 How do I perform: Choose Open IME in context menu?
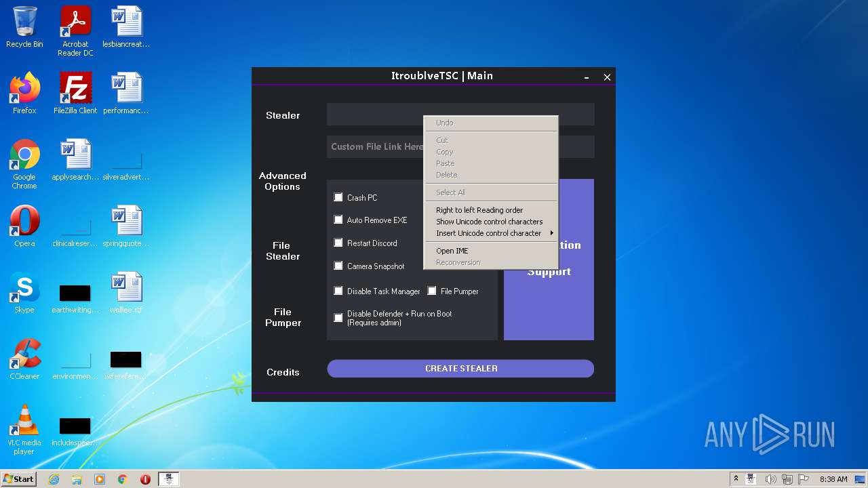(490, 251)
